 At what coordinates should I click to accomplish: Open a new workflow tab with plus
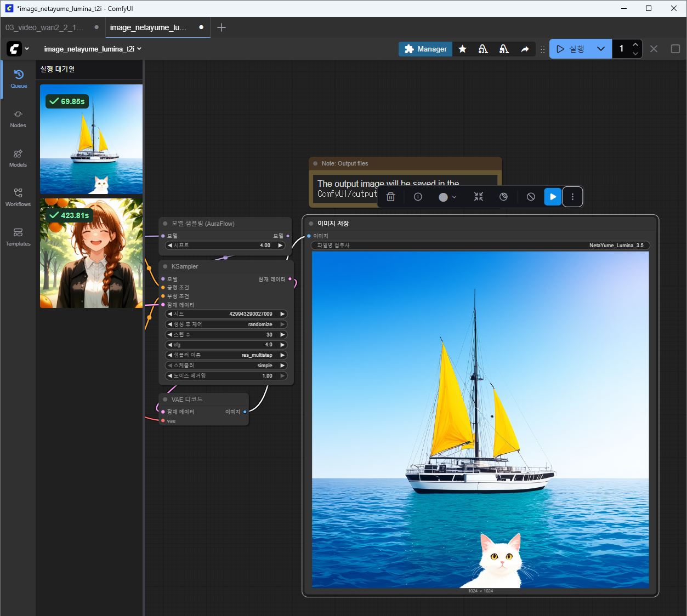(x=222, y=27)
